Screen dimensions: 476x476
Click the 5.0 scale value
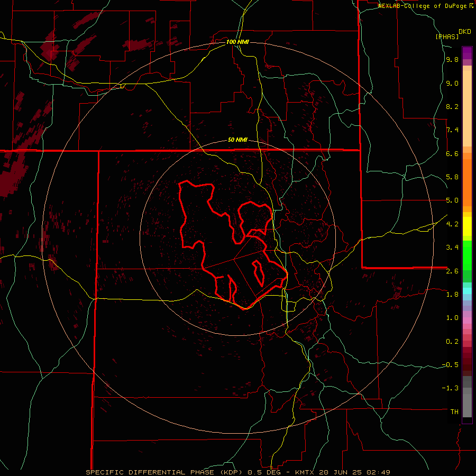pos(452,200)
